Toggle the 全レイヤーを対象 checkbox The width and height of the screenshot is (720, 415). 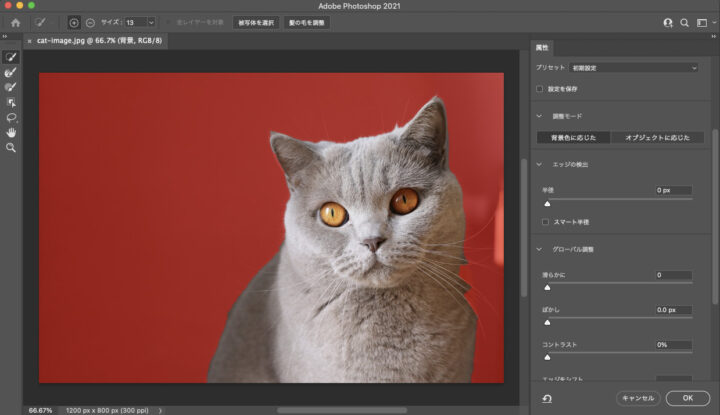(169, 22)
